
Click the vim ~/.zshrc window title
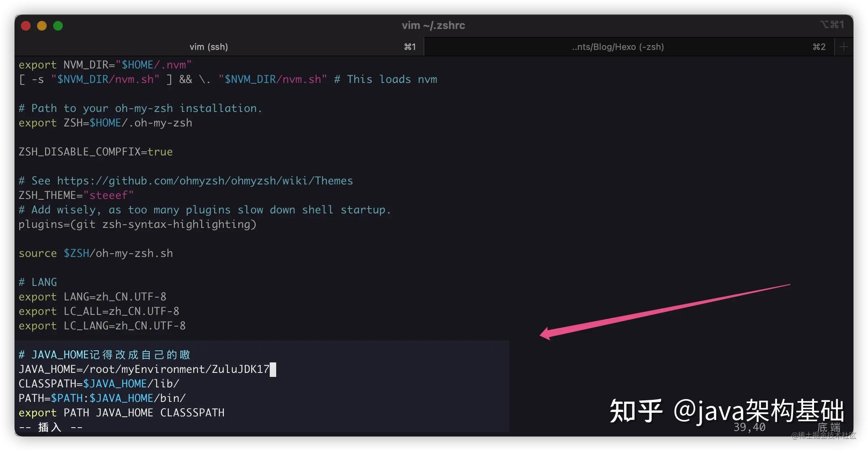pyautogui.click(x=433, y=25)
